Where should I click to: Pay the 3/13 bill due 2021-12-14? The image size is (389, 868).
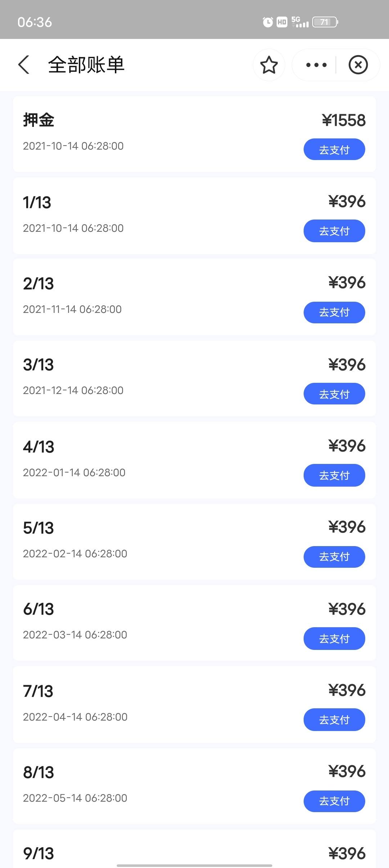point(334,394)
